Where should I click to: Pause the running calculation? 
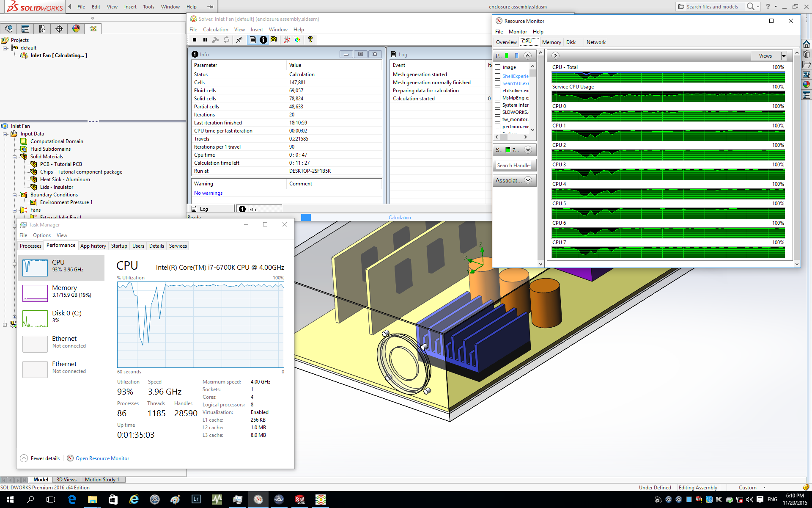pos(205,40)
